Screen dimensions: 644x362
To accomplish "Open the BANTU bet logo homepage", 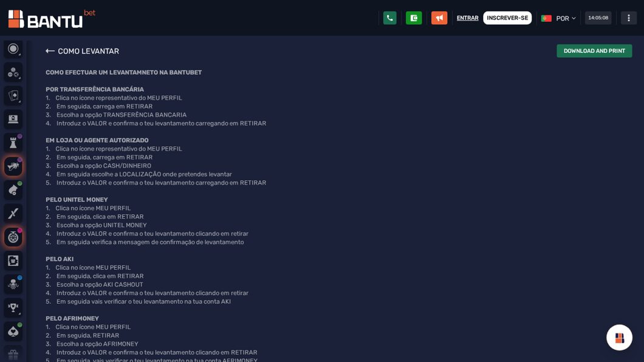I will 52,18.
